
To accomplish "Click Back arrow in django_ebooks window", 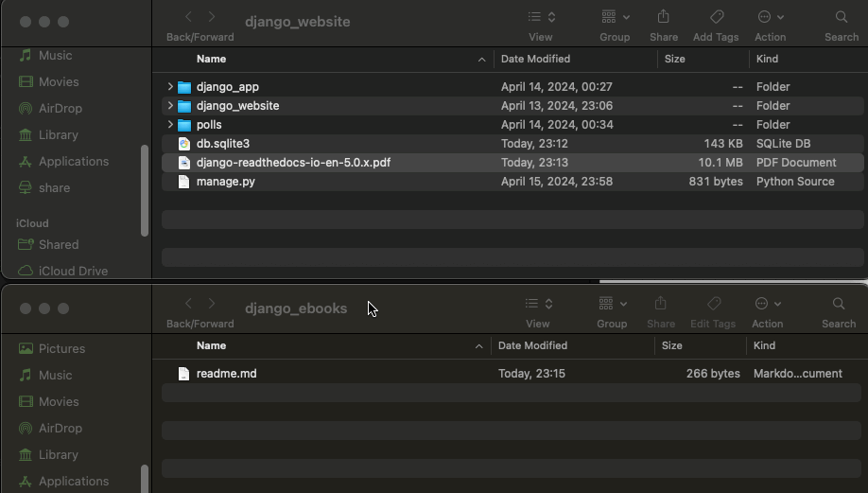I will pyautogui.click(x=188, y=304).
